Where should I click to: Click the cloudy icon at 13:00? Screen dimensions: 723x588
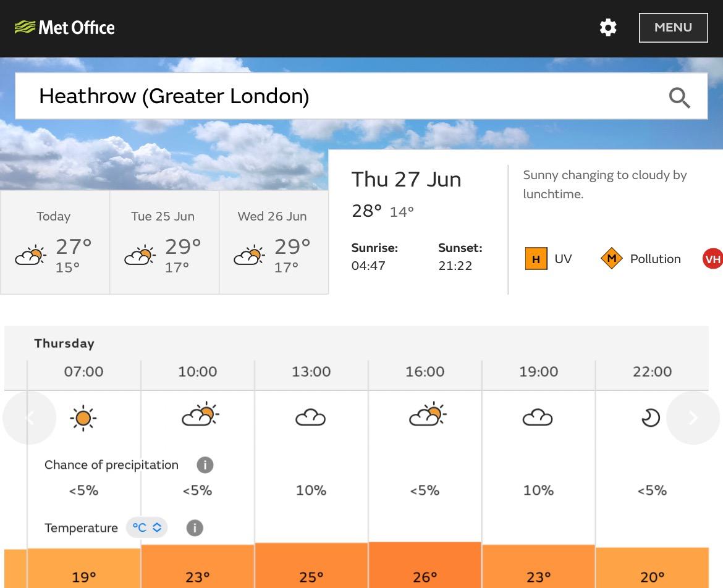(310, 418)
